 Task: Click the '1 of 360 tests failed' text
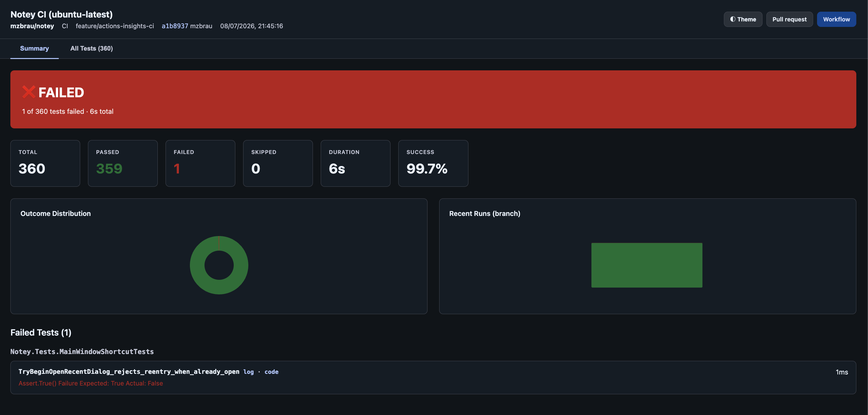53,112
